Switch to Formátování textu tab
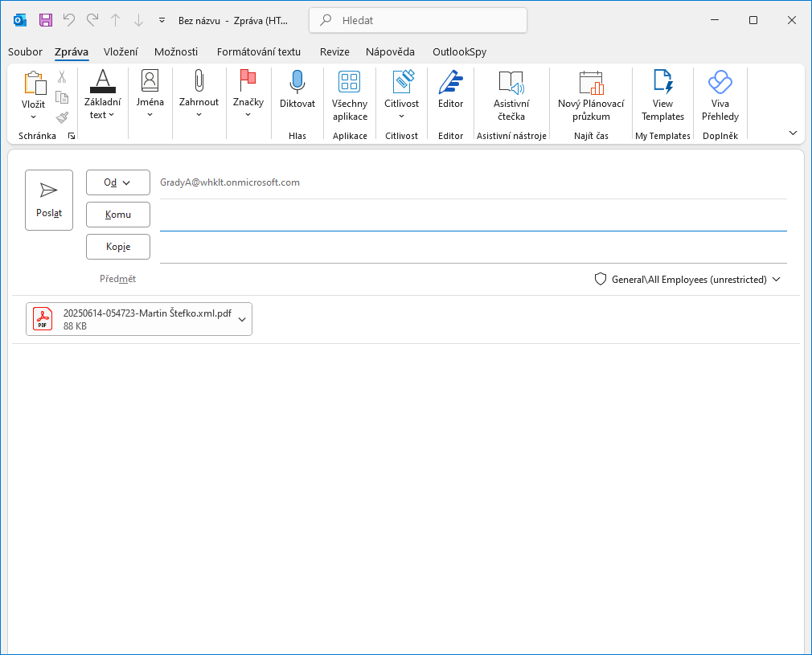The image size is (812, 655). (258, 51)
